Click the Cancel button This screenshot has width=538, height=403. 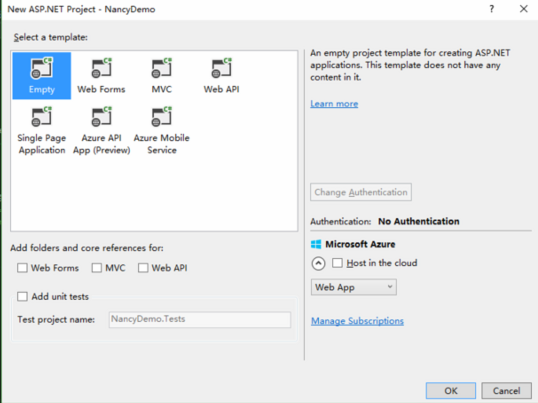pos(506,391)
